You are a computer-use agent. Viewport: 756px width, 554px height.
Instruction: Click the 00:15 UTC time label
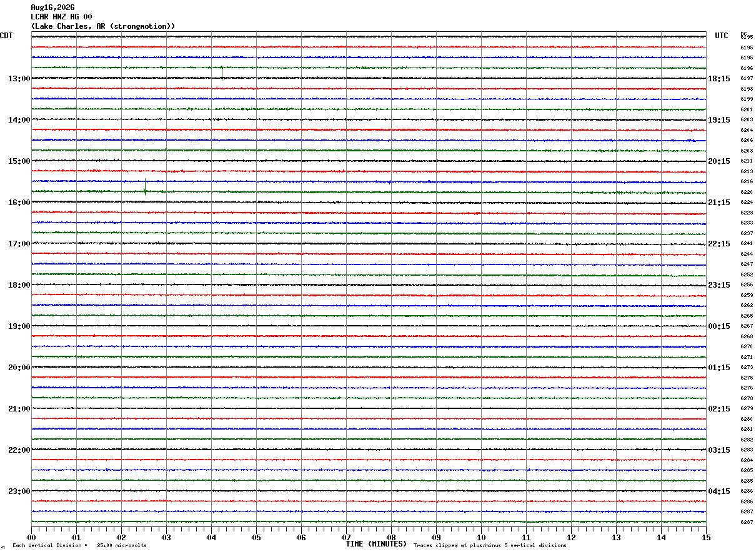(x=719, y=326)
